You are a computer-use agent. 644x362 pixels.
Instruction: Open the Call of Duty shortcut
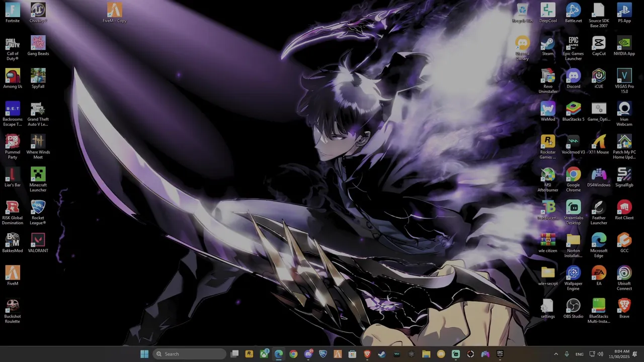pos(13,48)
